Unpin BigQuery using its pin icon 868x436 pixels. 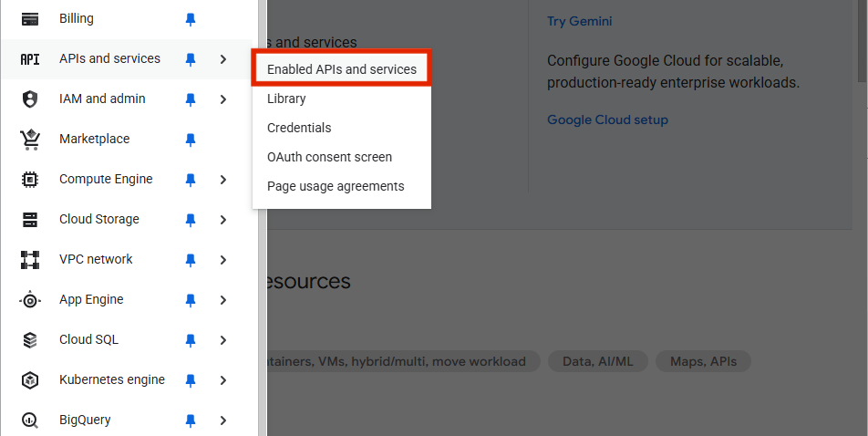(191, 420)
